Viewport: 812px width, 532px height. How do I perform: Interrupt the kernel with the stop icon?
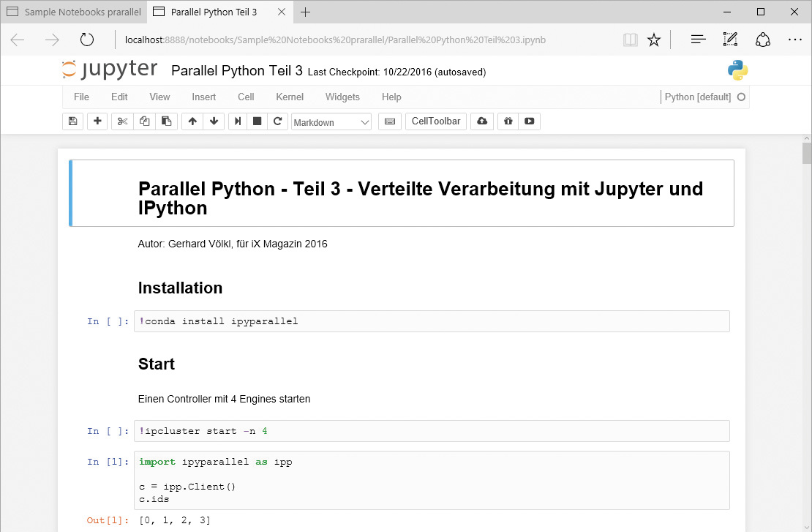[x=257, y=121]
